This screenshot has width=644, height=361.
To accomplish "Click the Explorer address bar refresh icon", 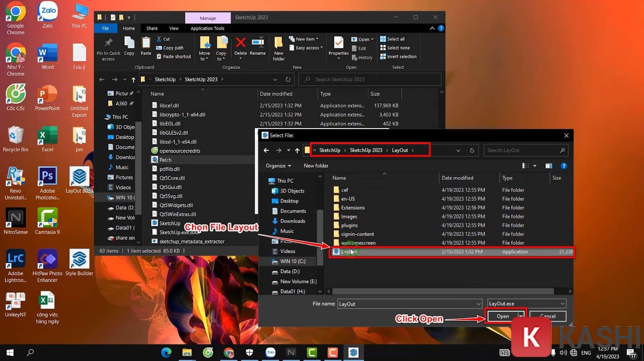I will point(288,80).
